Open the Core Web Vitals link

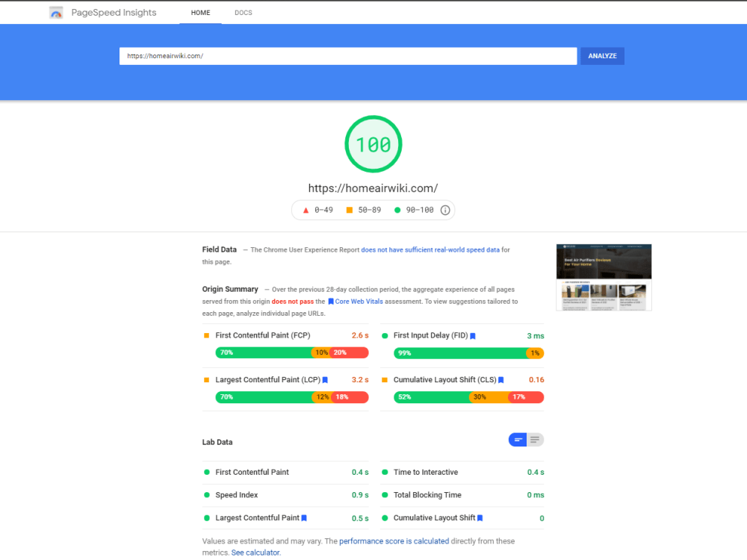click(359, 302)
